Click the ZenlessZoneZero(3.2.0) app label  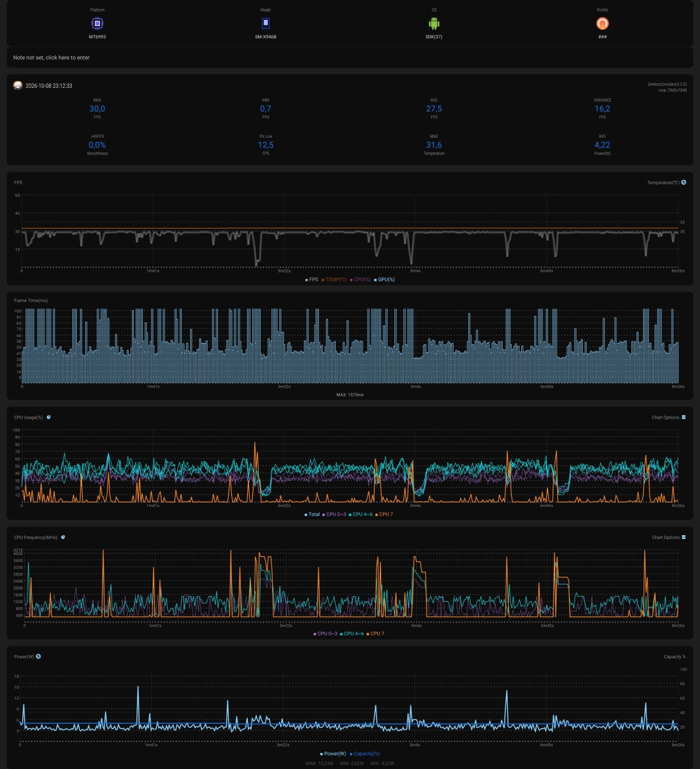[667, 84]
